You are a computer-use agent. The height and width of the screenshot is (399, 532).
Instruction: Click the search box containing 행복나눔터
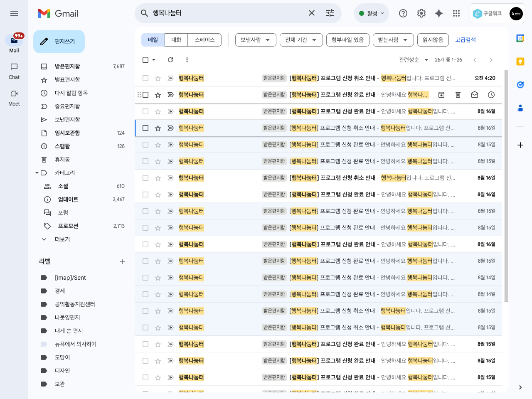(224, 13)
